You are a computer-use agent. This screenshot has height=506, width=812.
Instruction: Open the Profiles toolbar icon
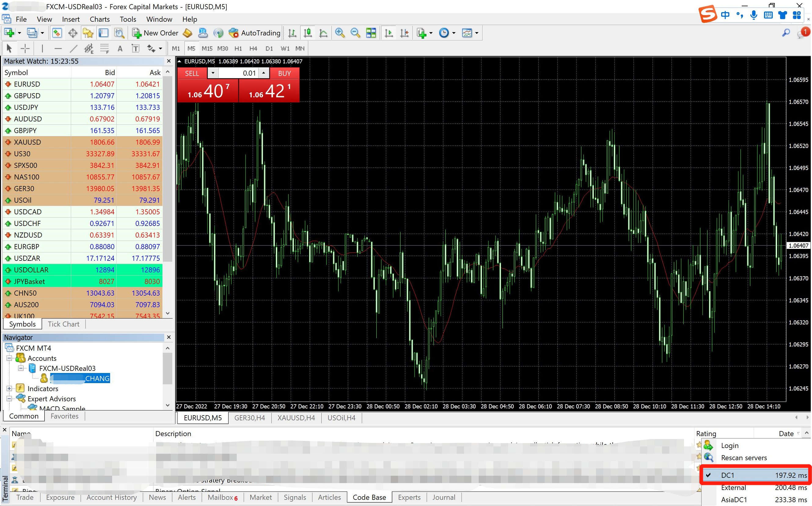click(x=32, y=33)
